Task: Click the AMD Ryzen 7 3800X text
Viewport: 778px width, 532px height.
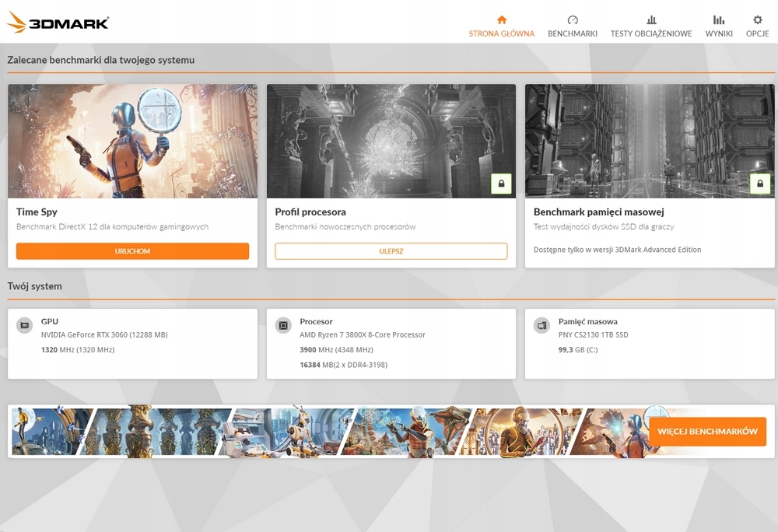Action: tap(363, 334)
